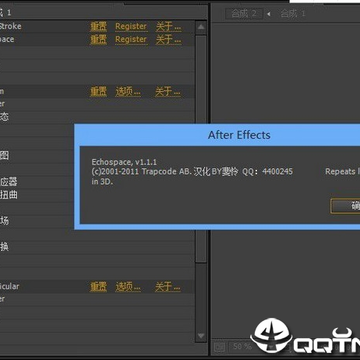Click 重置 in the 'pace' effect row

pyautogui.click(x=99, y=39)
